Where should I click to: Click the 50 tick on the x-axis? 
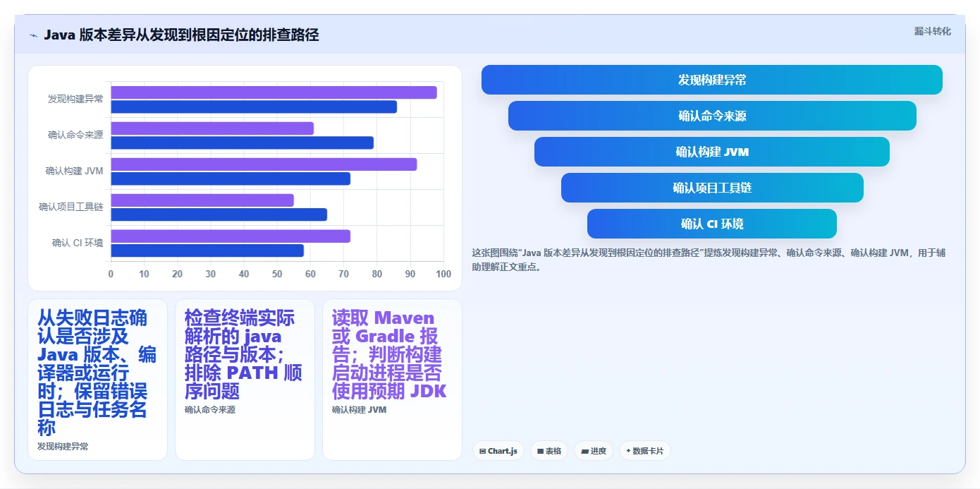[x=277, y=274]
